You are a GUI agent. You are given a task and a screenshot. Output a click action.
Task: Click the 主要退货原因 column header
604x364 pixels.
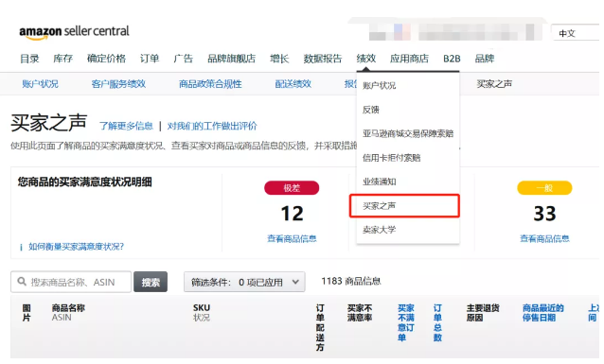(483, 313)
